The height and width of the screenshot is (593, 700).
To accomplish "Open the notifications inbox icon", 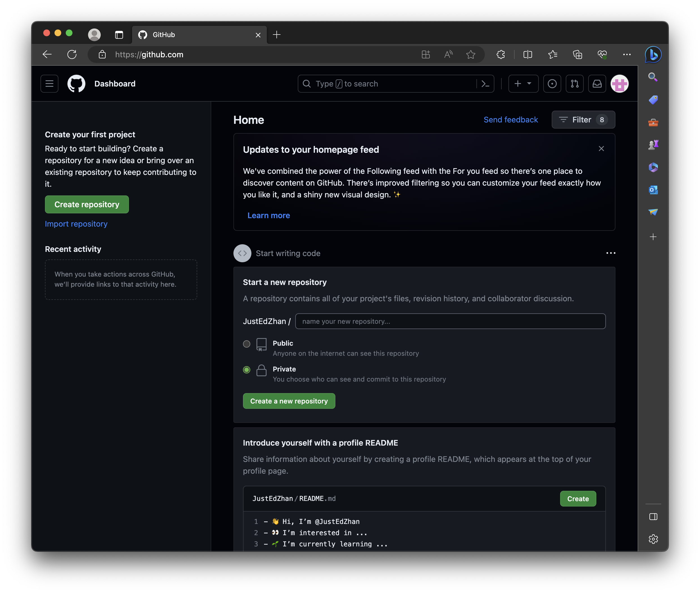I will point(597,84).
